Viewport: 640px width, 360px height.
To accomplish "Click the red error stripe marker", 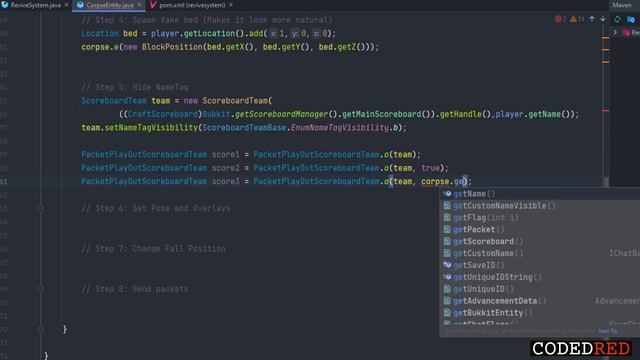I will [605, 110].
